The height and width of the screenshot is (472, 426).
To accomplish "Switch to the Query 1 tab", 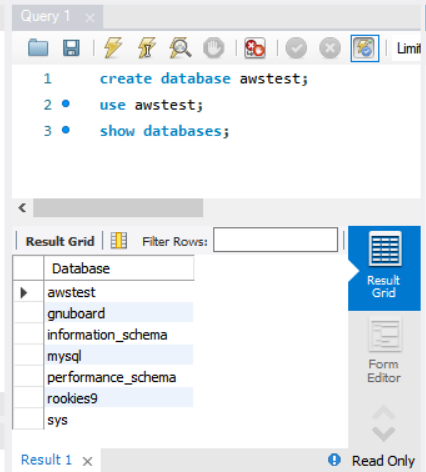I will (x=46, y=16).
